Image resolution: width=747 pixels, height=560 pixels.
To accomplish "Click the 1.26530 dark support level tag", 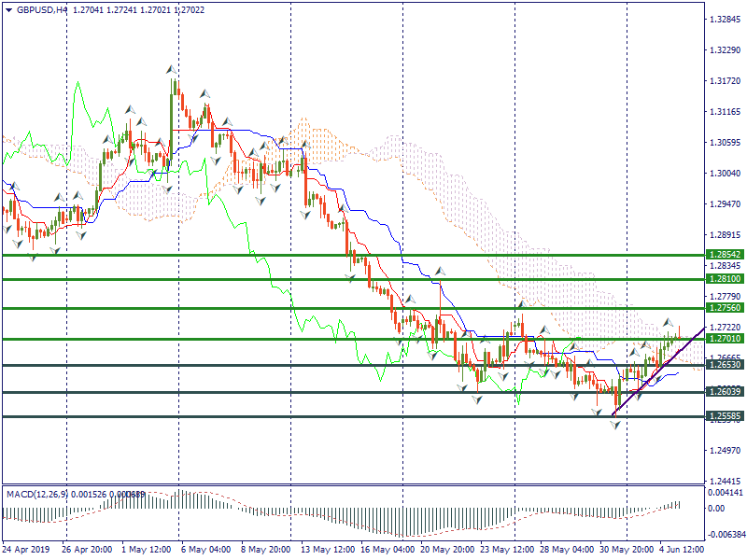I will click(725, 365).
